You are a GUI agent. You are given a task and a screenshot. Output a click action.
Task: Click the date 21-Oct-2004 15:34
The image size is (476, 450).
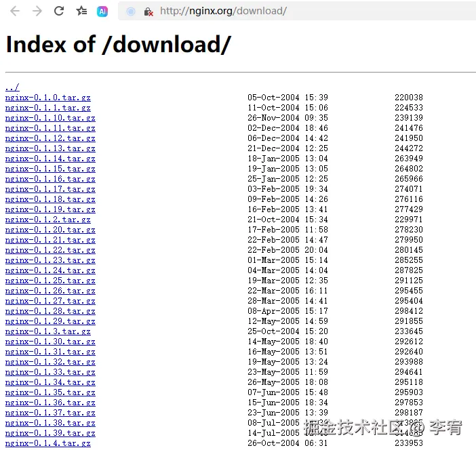pos(287,220)
